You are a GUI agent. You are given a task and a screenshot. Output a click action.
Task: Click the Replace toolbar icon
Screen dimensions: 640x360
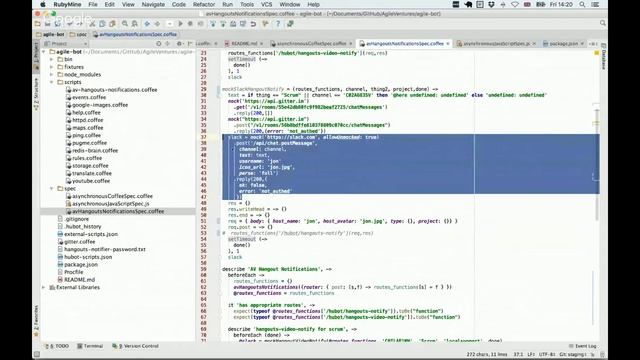(x=134, y=24)
